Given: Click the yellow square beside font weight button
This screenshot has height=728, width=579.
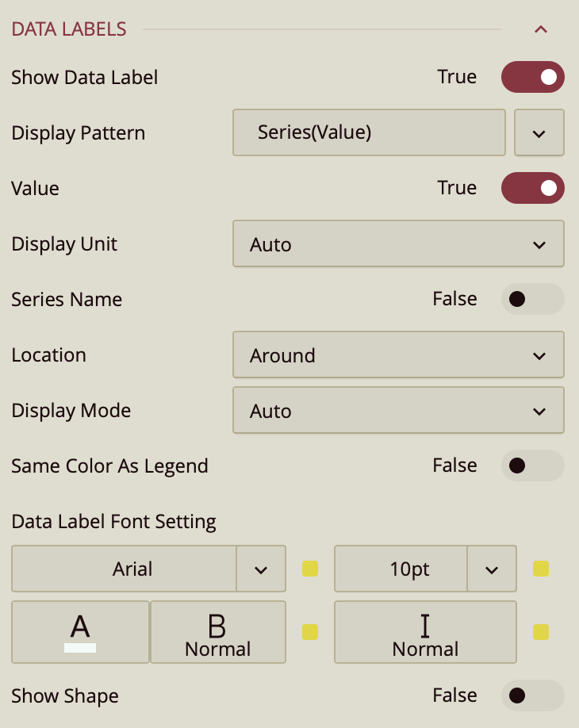Looking at the screenshot, I should 310,632.
